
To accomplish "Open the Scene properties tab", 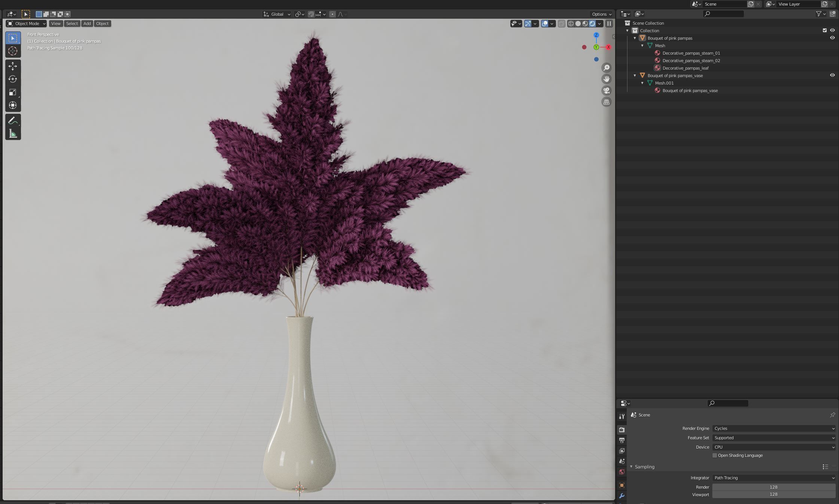I will pyautogui.click(x=622, y=461).
